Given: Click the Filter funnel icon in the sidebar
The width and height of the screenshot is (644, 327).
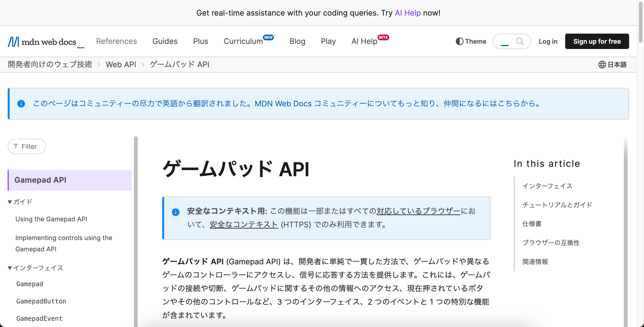Looking at the screenshot, I should 16,146.
